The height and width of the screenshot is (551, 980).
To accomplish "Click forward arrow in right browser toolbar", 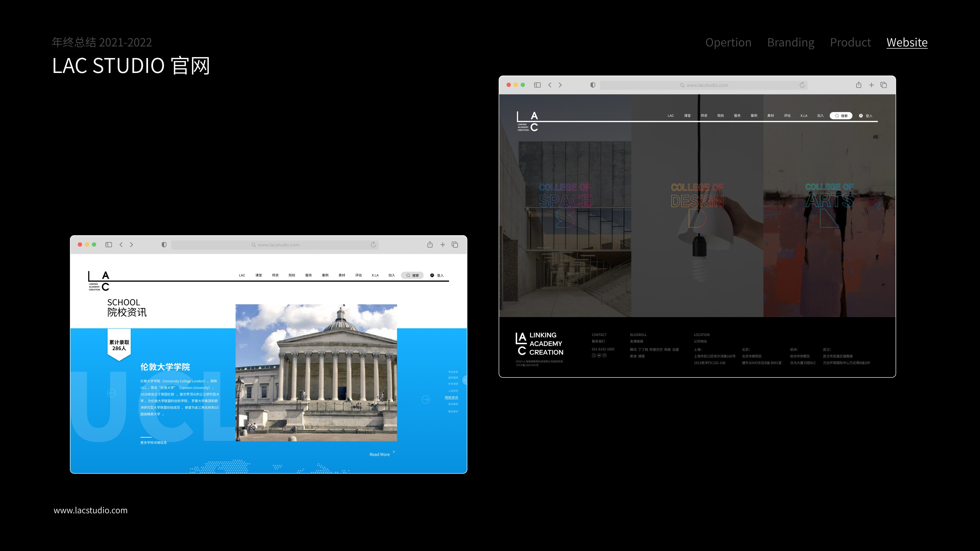I will [x=560, y=85].
